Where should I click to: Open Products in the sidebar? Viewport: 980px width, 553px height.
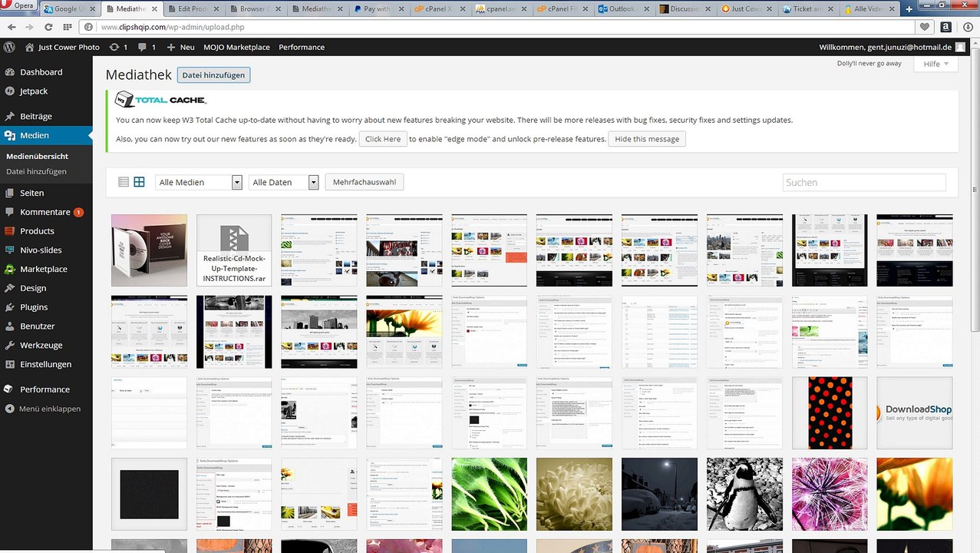pyautogui.click(x=46, y=230)
